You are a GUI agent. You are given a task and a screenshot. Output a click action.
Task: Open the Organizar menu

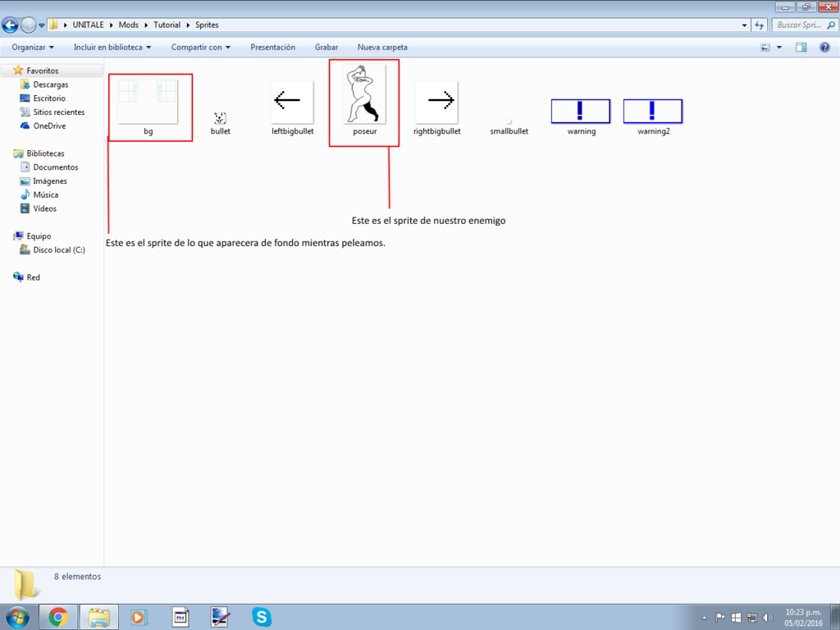point(33,47)
